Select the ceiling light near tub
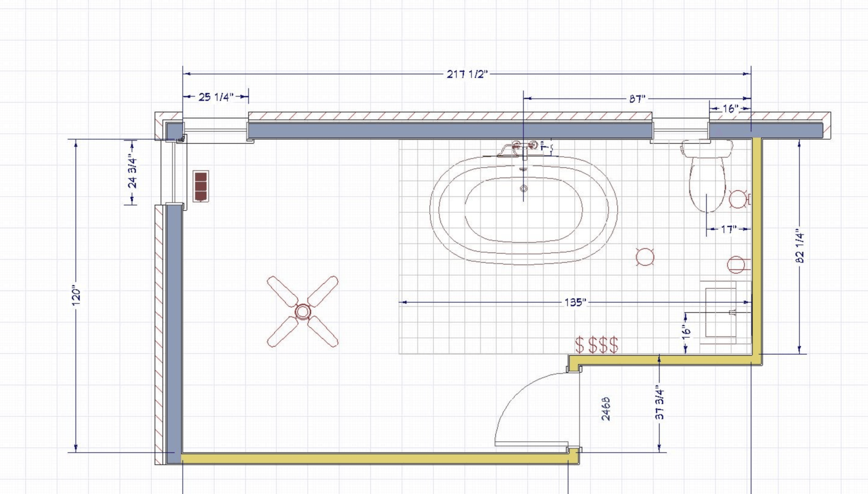 645,256
